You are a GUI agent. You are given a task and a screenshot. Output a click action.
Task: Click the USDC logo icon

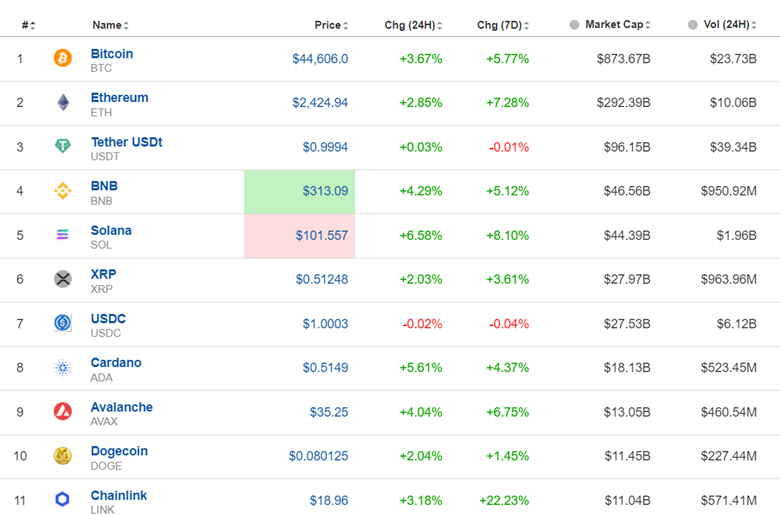[x=63, y=323]
